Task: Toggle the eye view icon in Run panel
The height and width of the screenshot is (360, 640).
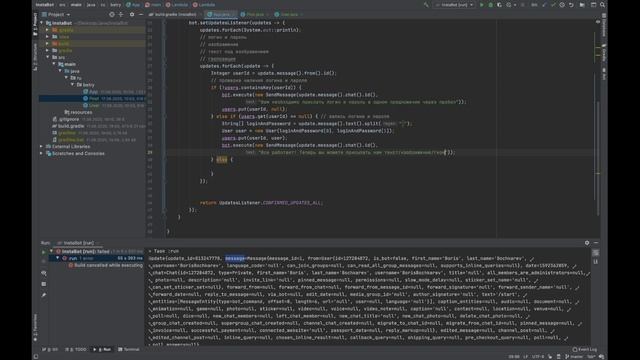Action: point(44,273)
